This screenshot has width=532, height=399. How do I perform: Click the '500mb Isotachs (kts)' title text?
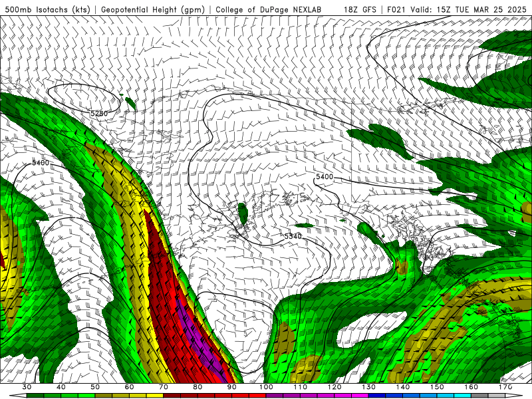coord(47,9)
